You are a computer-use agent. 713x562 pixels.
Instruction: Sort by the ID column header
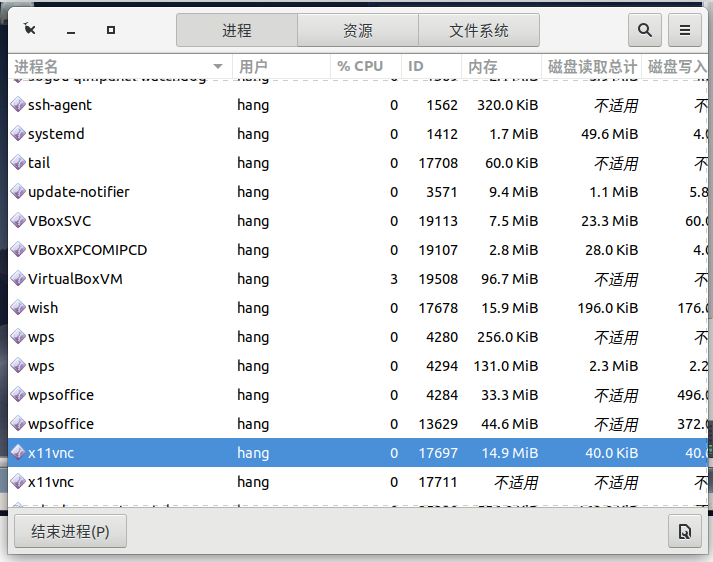tap(431, 66)
